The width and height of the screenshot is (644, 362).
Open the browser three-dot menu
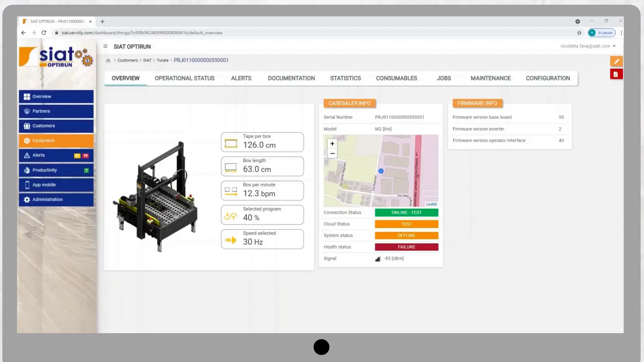pos(621,33)
